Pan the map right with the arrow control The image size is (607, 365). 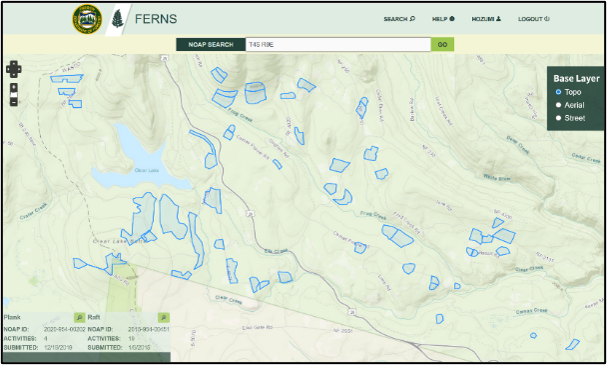19,69
